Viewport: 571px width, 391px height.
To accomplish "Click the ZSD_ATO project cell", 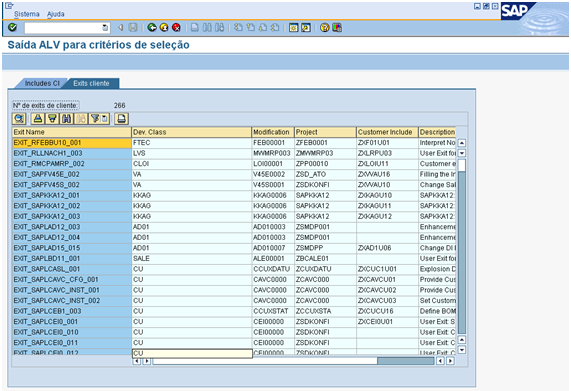I will [325, 174].
